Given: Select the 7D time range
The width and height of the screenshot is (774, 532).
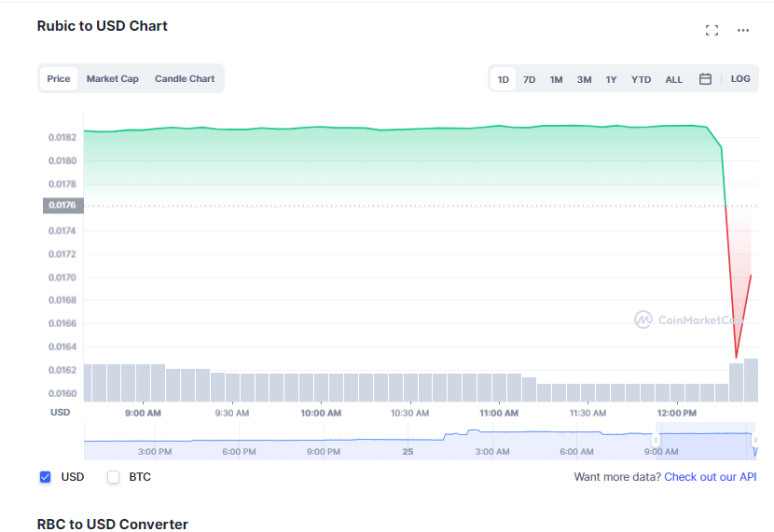Looking at the screenshot, I should tap(529, 79).
